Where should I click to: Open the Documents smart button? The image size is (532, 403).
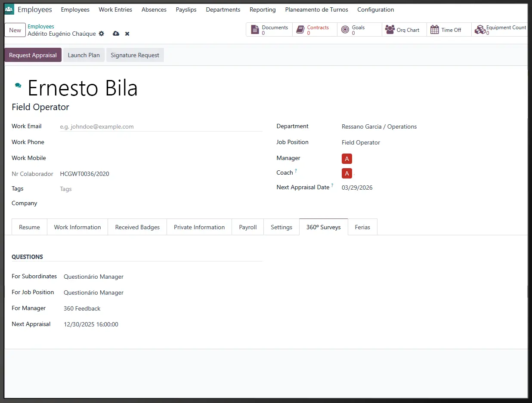pyautogui.click(x=269, y=30)
